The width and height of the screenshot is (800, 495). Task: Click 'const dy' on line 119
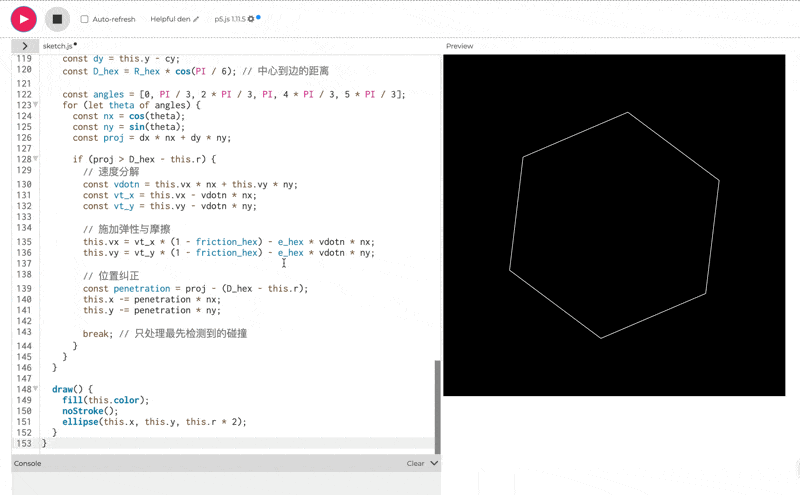(83, 59)
